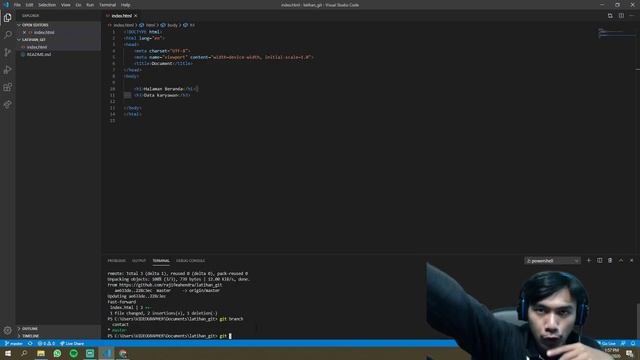Close index.html in Open Editors list
Screen dimensions: 640x360
point(24,32)
